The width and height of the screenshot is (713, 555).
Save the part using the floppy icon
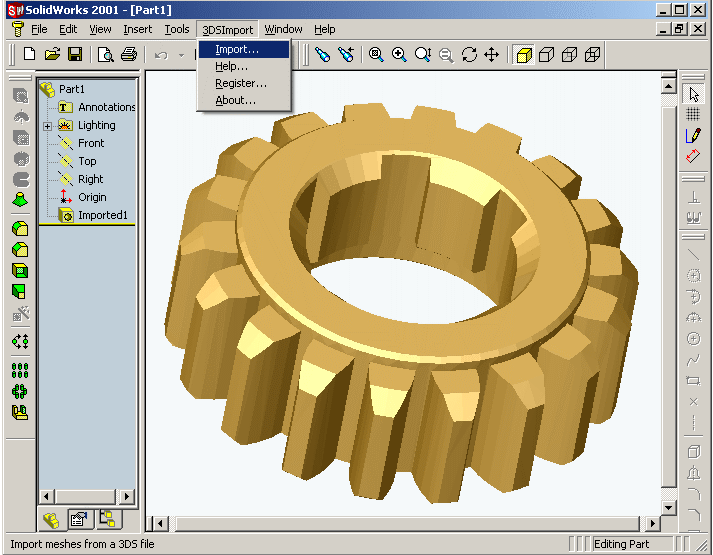coord(75,55)
